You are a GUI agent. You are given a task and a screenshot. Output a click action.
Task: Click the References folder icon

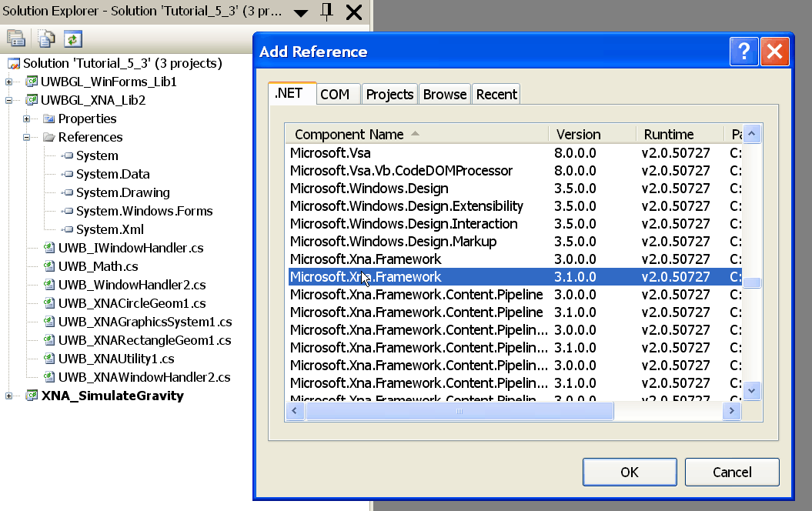click(49, 137)
